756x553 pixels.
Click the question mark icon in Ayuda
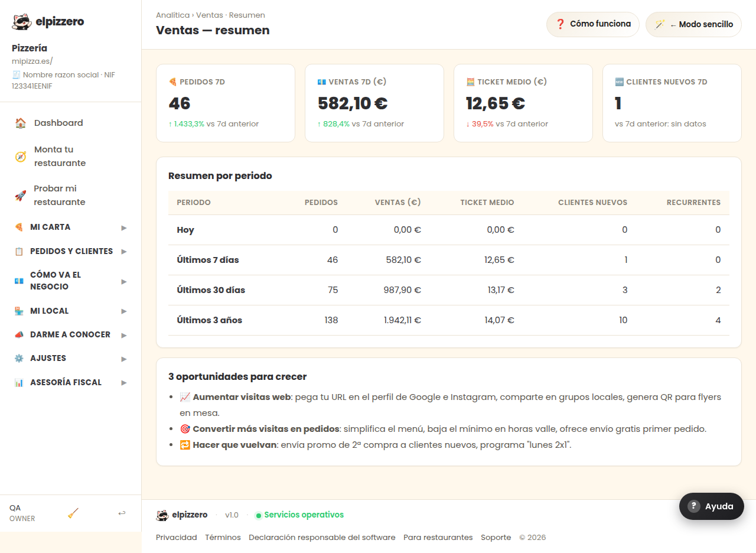(x=694, y=506)
